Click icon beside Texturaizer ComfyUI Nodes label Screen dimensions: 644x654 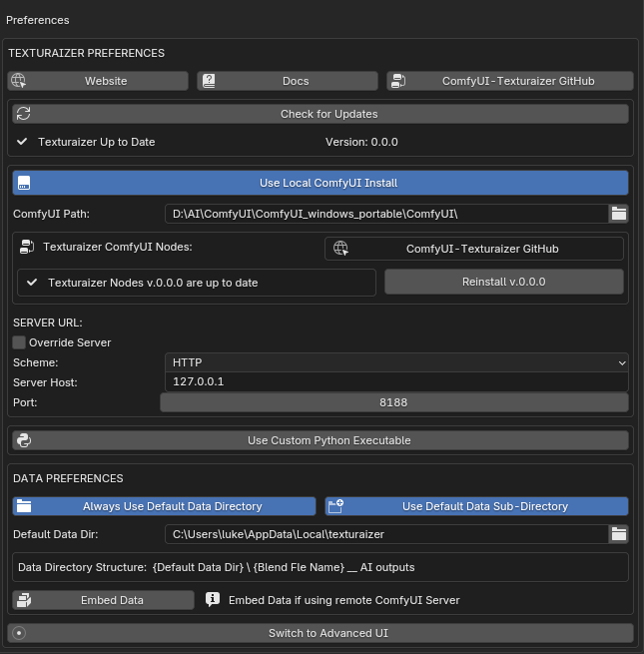click(27, 247)
